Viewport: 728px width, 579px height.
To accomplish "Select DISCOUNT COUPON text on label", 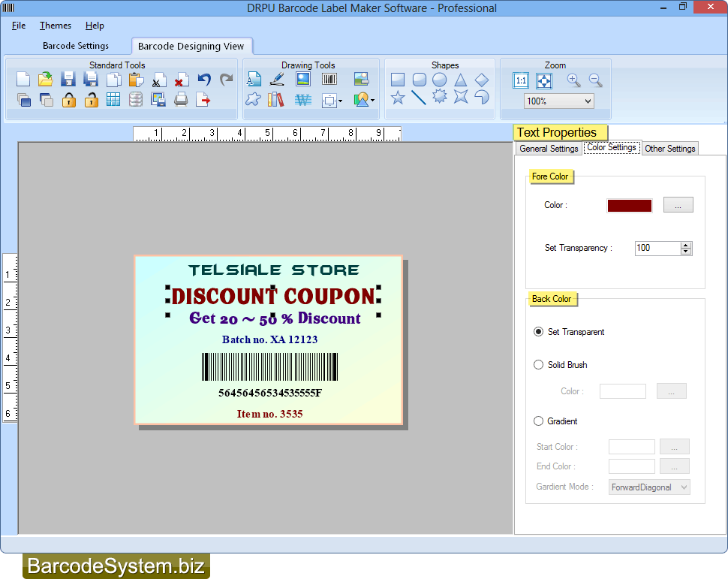I will 273,297.
